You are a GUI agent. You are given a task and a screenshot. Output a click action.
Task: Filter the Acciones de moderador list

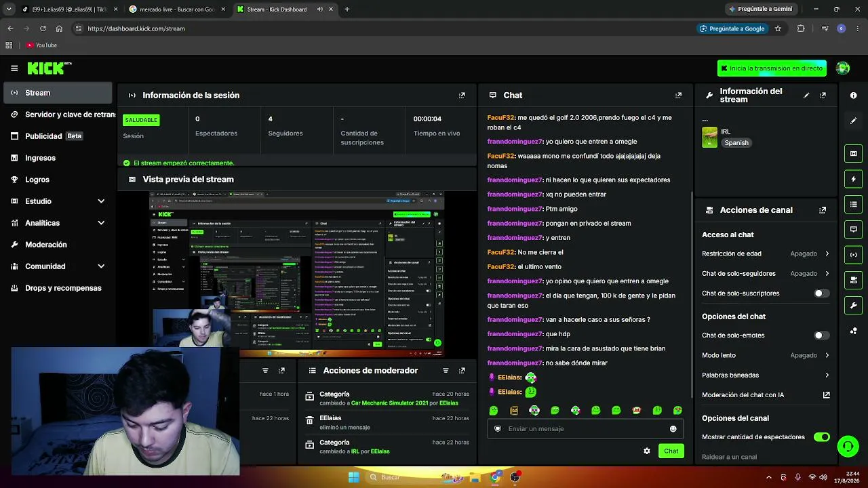446,371
